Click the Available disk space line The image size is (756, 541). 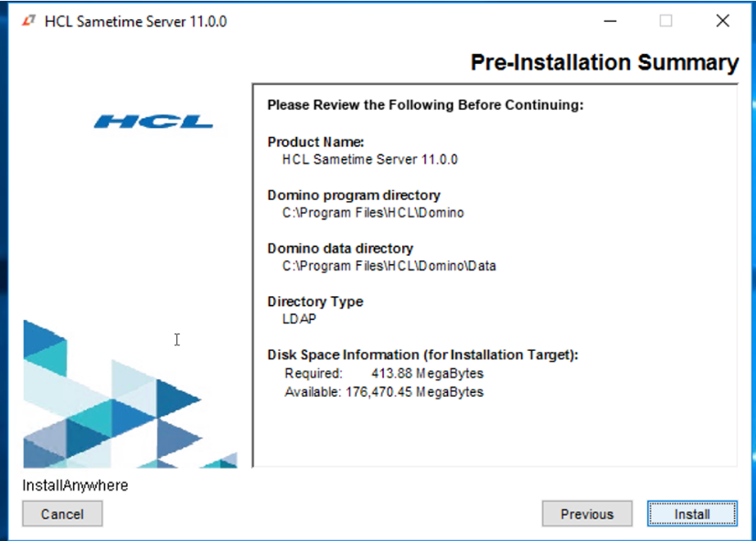coord(384,392)
